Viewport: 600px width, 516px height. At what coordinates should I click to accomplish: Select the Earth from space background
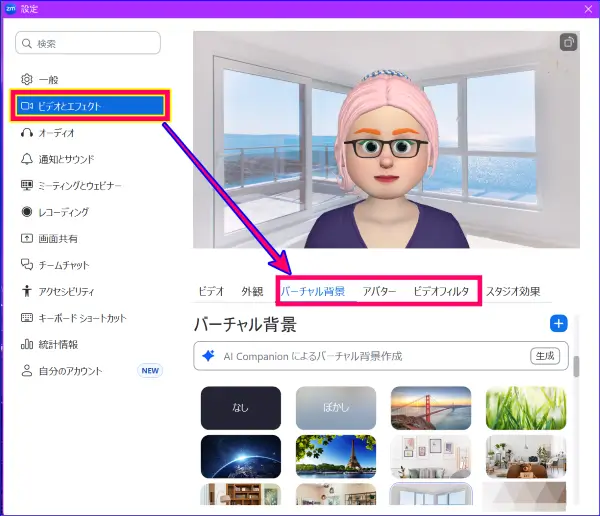pos(241,456)
